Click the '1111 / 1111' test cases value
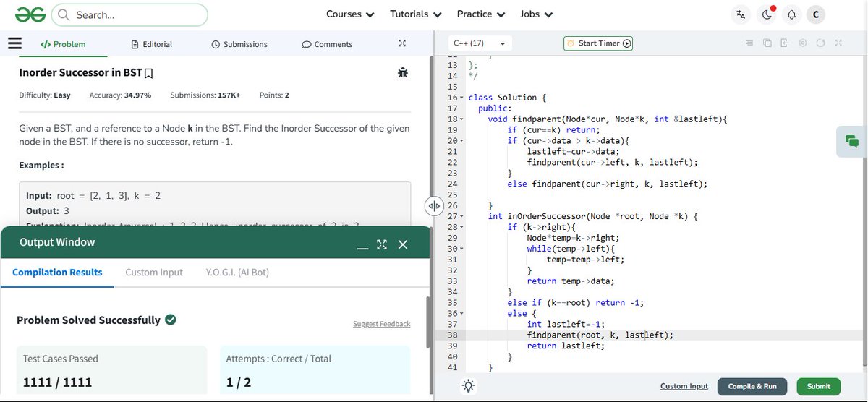The image size is (868, 402). (x=58, y=382)
